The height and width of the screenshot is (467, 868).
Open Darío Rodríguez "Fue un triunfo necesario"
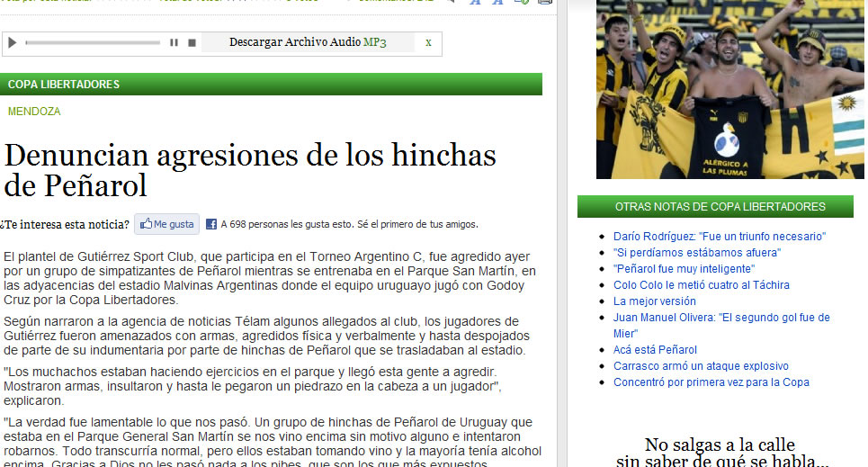(x=719, y=237)
